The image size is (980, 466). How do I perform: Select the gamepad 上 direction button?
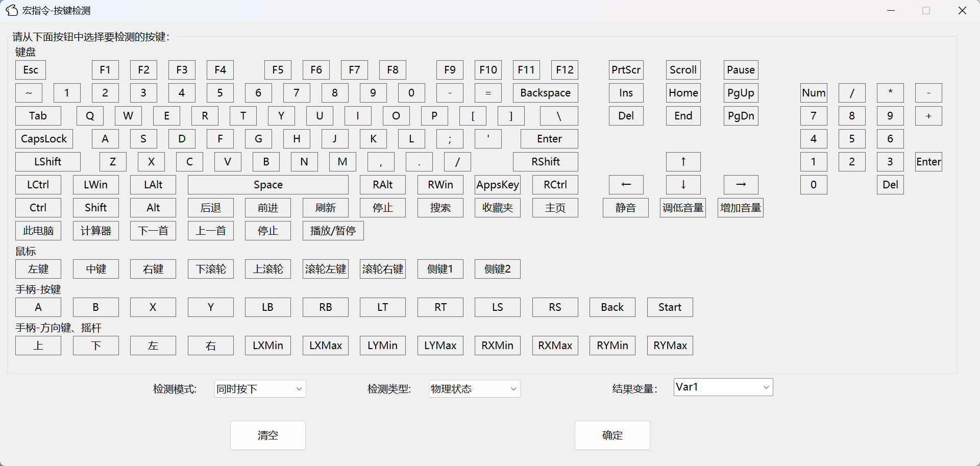click(x=38, y=346)
